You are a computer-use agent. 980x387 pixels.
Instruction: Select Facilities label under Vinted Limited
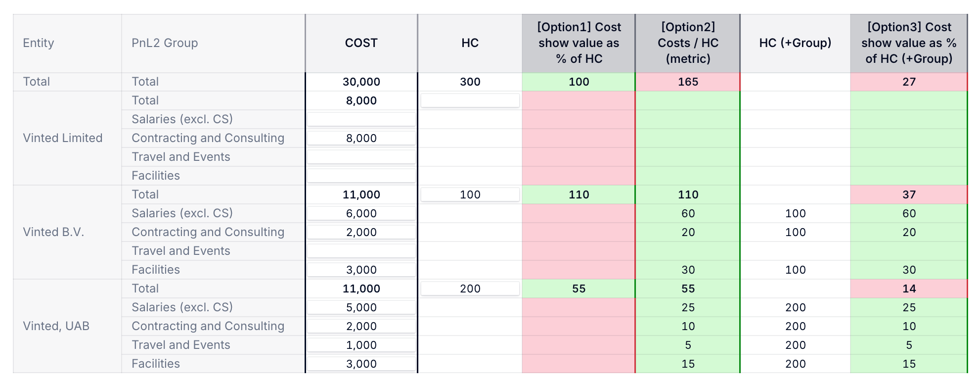pyautogui.click(x=156, y=176)
